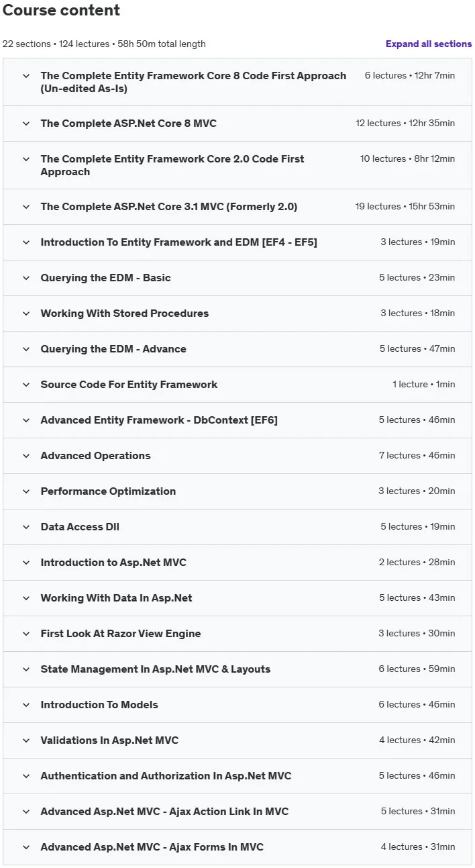This screenshot has height=868, width=475.
Task: Expand The Complete ASP.Net Core 8 MVC chevron
Action: pyautogui.click(x=26, y=124)
